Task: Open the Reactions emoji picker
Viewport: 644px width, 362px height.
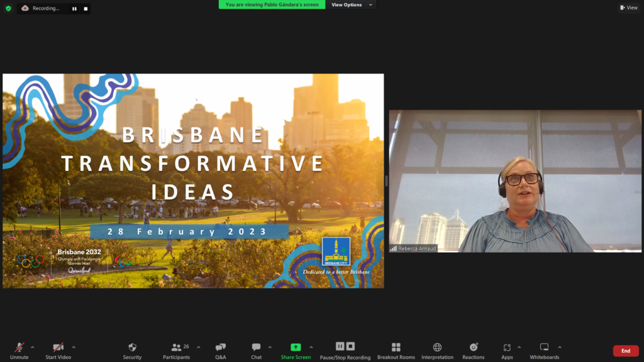Action: click(474, 350)
